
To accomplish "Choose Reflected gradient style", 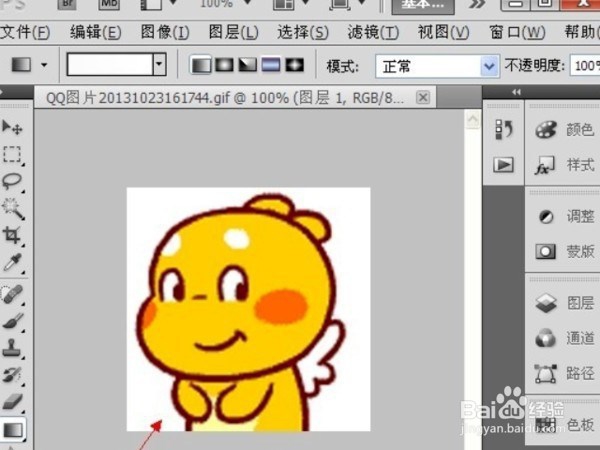I will (271, 65).
